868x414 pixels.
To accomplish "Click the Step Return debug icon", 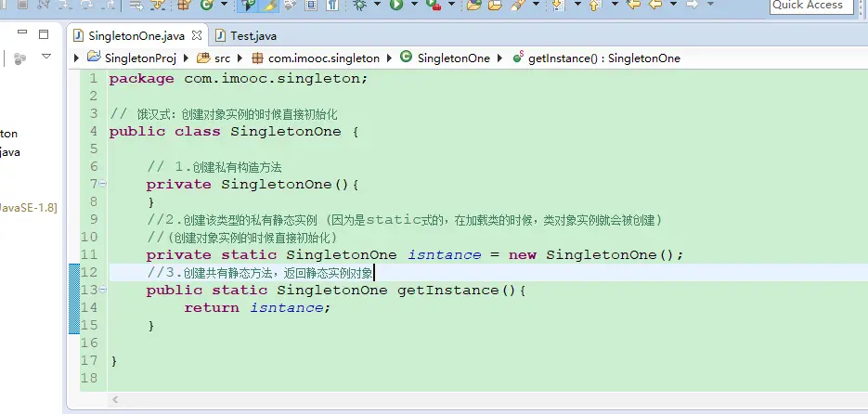I will [x=109, y=5].
